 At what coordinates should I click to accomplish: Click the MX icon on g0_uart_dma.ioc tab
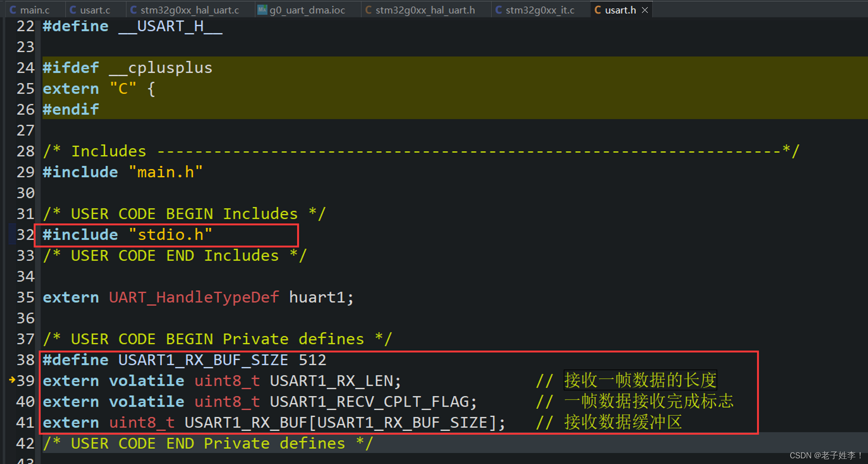click(262, 10)
